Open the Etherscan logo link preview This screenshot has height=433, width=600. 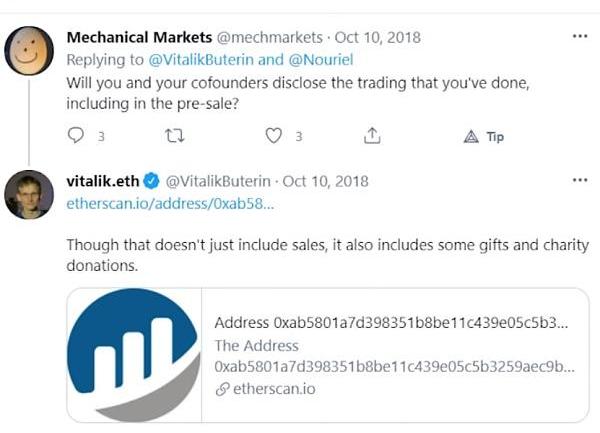click(134, 355)
